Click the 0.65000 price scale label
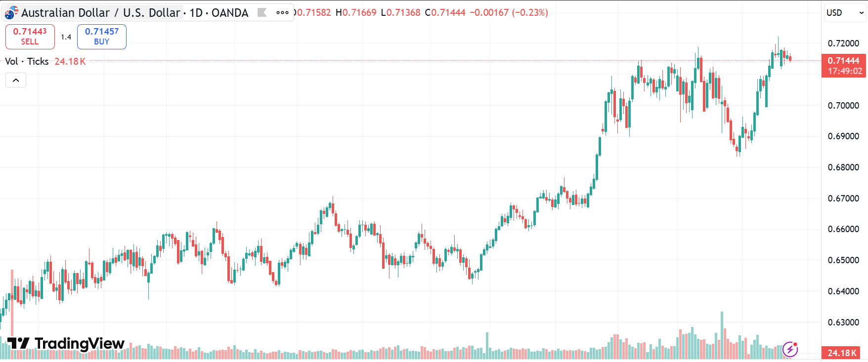This screenshot has width=868, height=362. [x=844, y=260]
